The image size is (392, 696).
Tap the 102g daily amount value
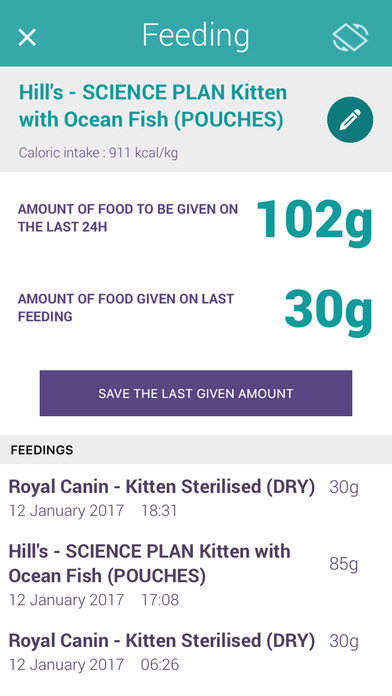click(x=314, y=221)
